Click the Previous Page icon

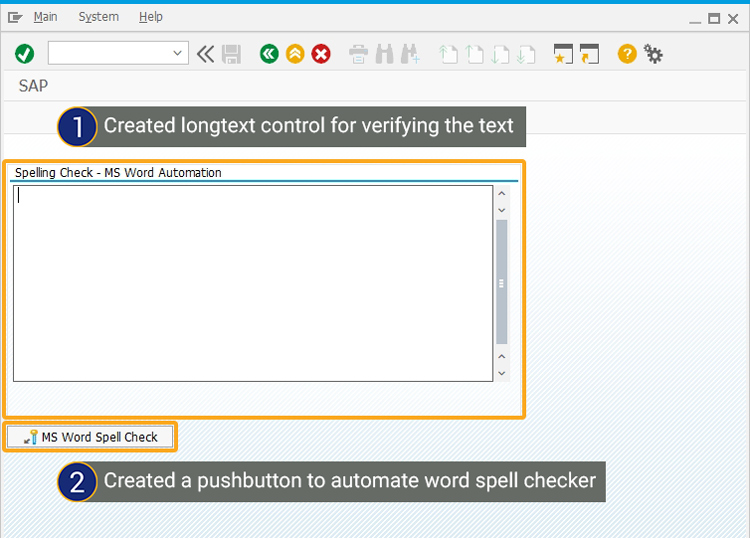[474, 54]
